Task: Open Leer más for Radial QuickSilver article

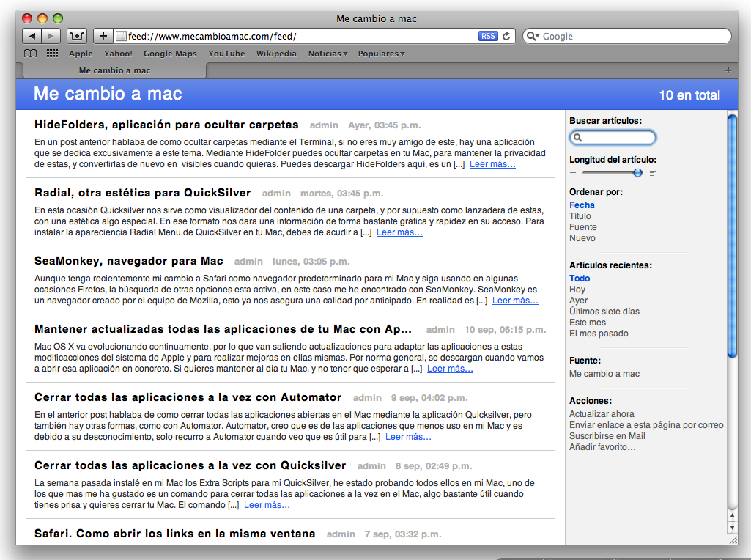Action: pyautogui.click(x=399, y=232)
